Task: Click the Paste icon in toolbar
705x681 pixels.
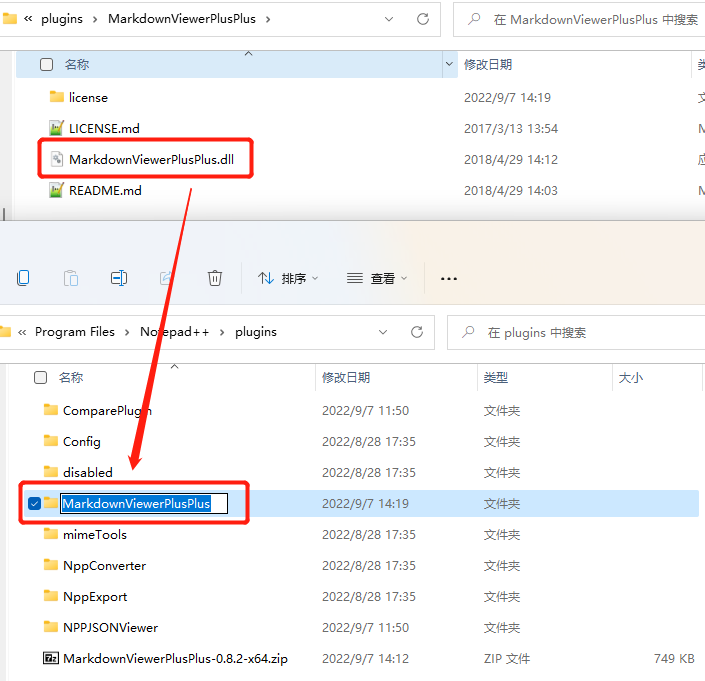Action: tap(71, 278)
